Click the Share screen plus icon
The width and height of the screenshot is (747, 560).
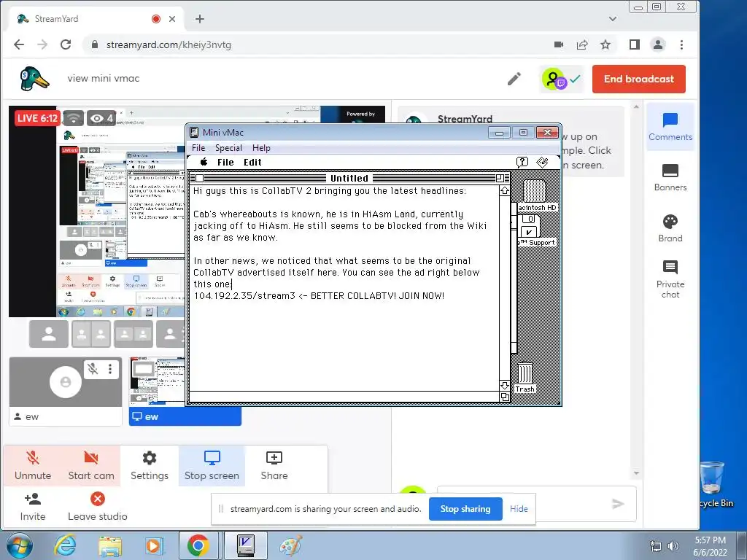tap(274, 466)
